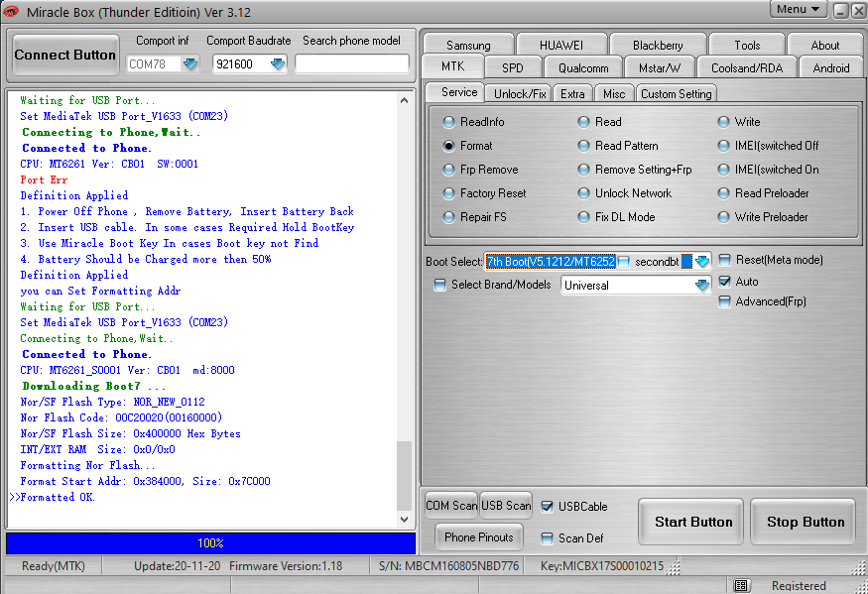Select the Write radio button
868x594 pixels.
tap(723, 122)
